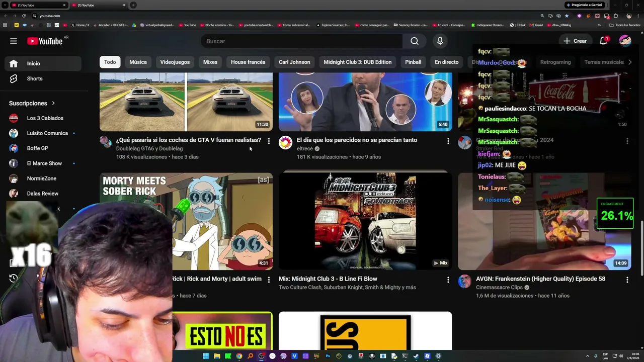Show more filter chips with right arrow
Image resolution: width=644 pixels, height=362 pixels.
point(629,62)
